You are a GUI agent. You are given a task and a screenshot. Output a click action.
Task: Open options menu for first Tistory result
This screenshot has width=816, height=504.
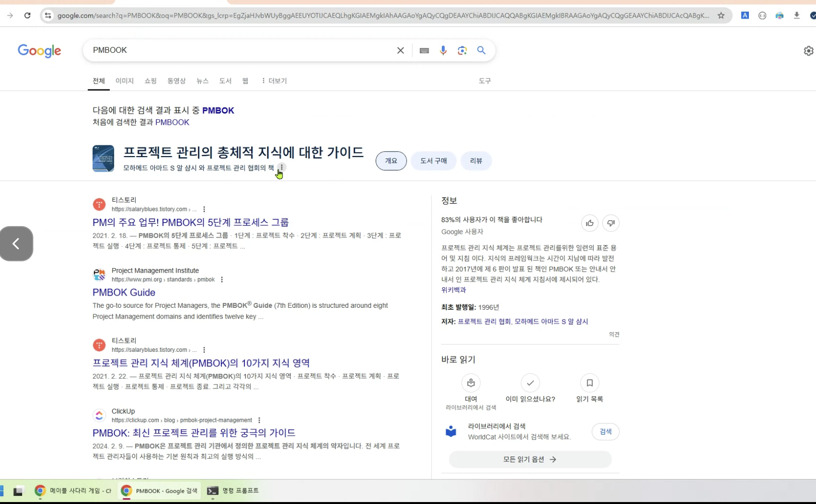pyautogui.click(x=204, y=209)
